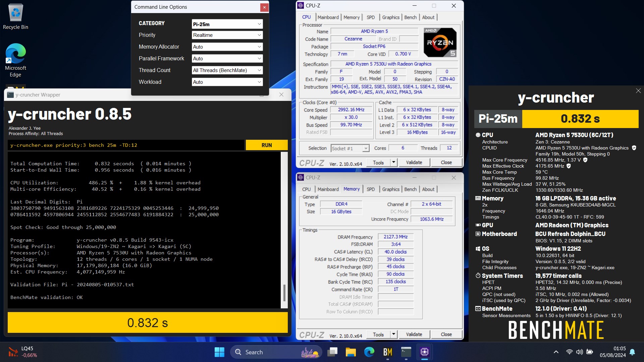The height and width of the screenshot is (362, 644).
Task: Click the y-cruncher console taskbar icon
Action: [x=406, y=352]
